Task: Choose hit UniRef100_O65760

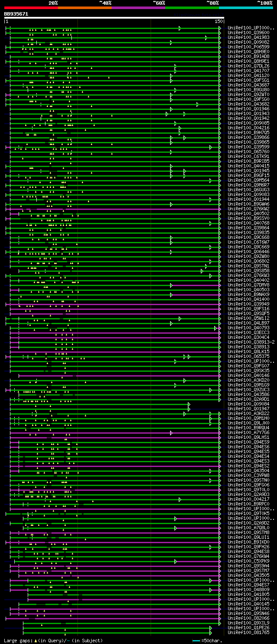Action: (x=248, y=152)
